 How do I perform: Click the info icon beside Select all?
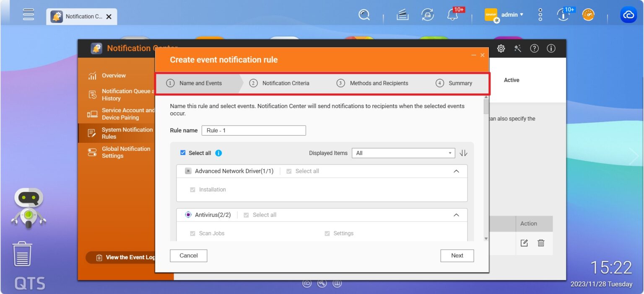(218, 153)
